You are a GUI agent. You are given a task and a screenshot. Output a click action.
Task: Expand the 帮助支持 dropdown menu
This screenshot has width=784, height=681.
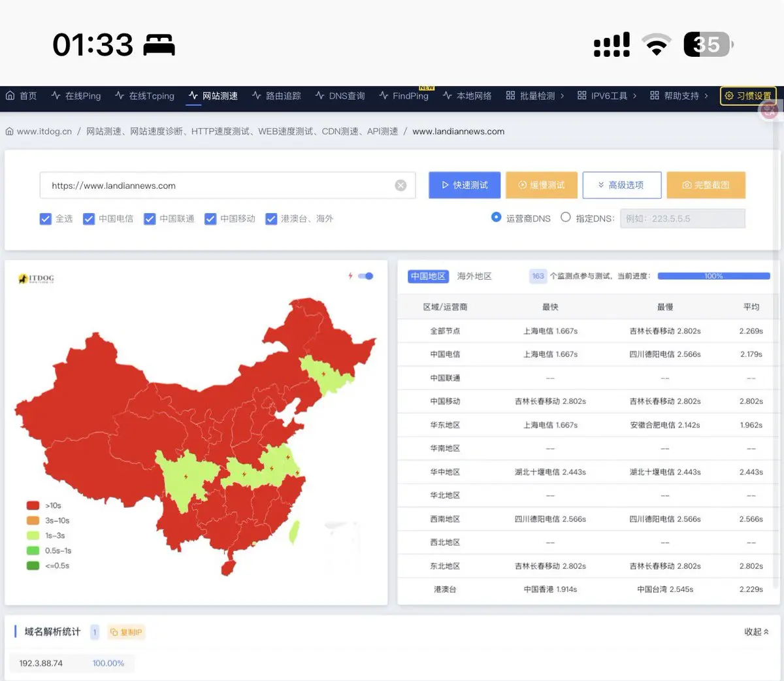coord(679,95)
